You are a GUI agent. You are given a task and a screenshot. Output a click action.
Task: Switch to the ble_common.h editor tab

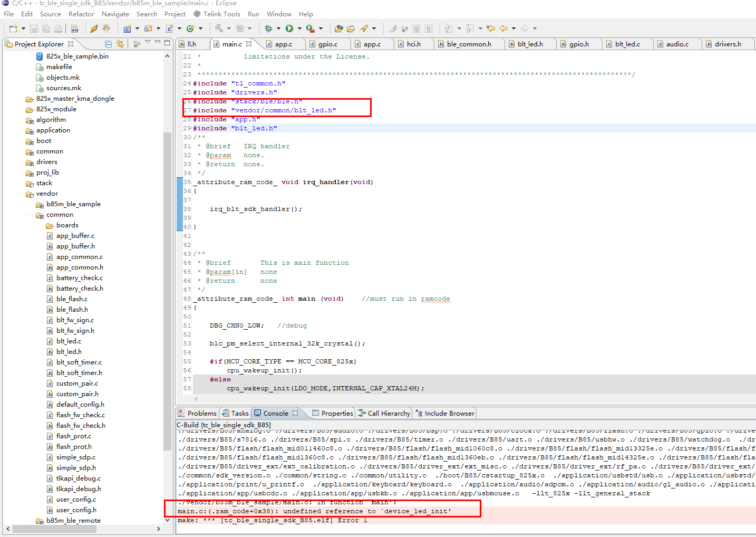[469, 44]
